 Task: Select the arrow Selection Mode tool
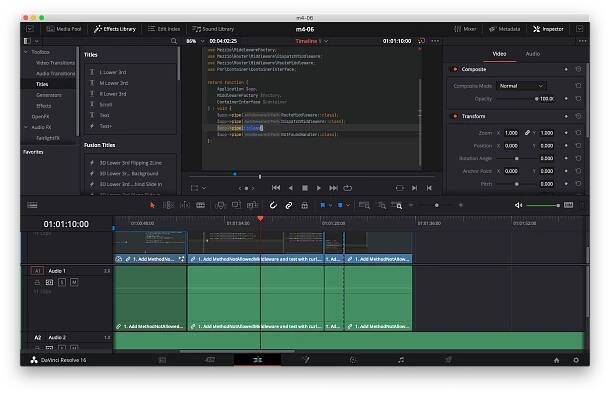[x=152, y=205]
